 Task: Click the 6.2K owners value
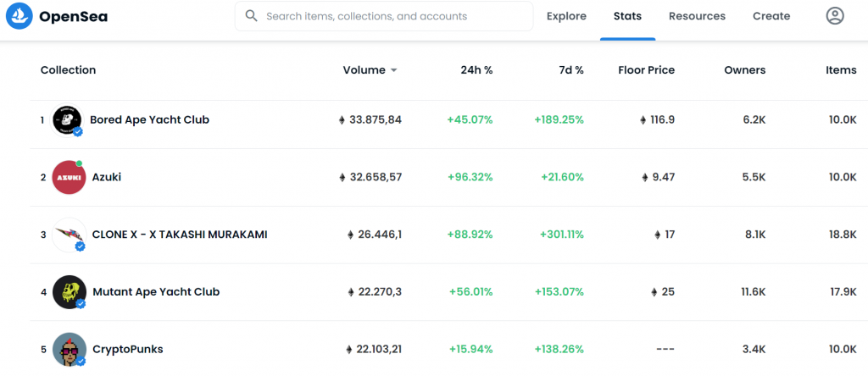(x=755, y=120)
